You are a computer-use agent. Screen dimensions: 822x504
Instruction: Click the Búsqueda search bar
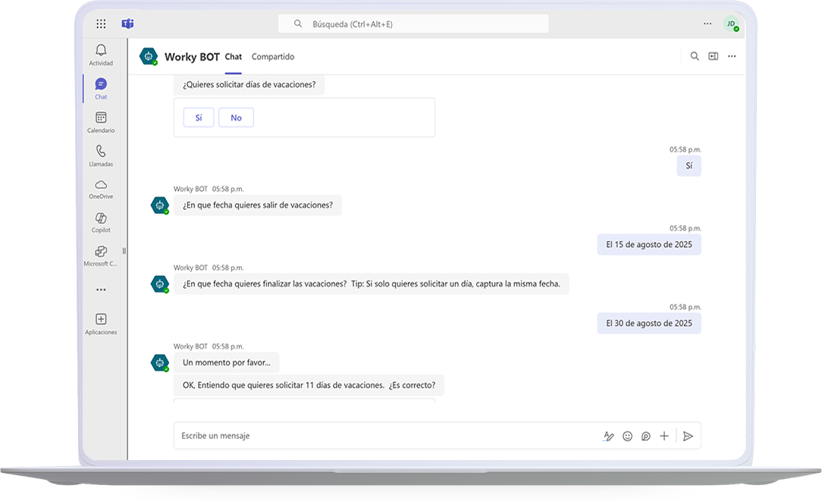(x=413, y=24)
